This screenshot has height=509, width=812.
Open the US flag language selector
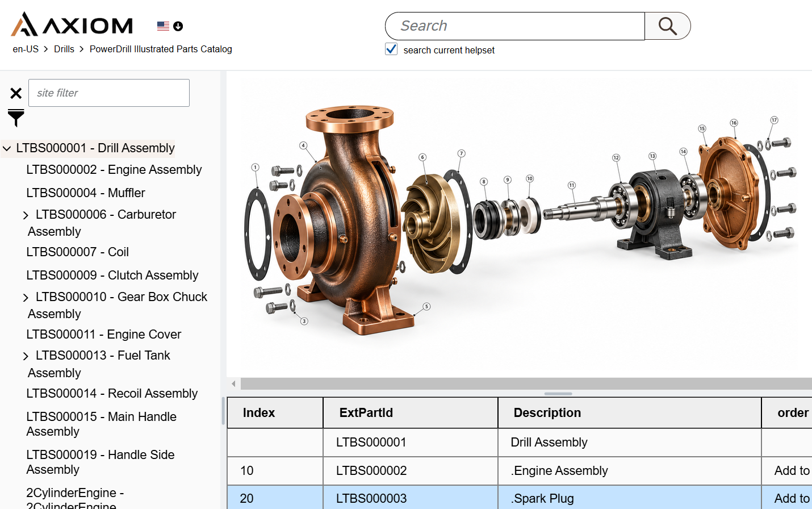click(x=170, y=26)
